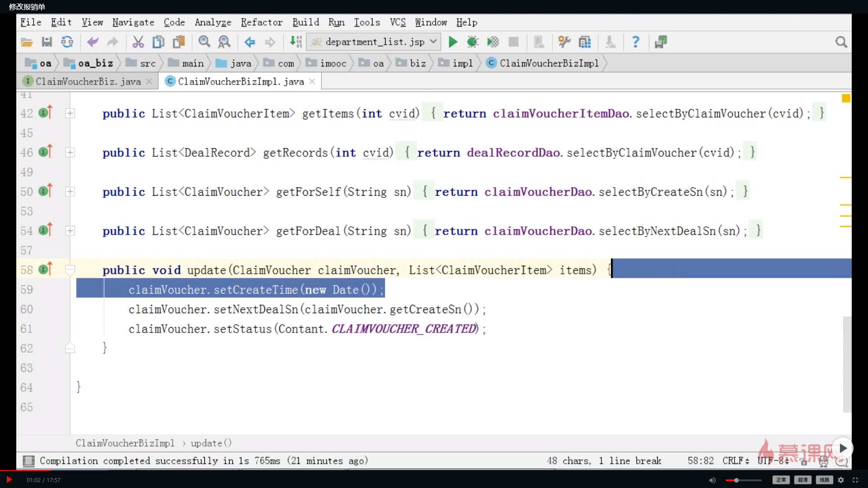Click the Forward navigation arrow icon
The height and width of the screenshot is (488, 868).
coord(270,42)
